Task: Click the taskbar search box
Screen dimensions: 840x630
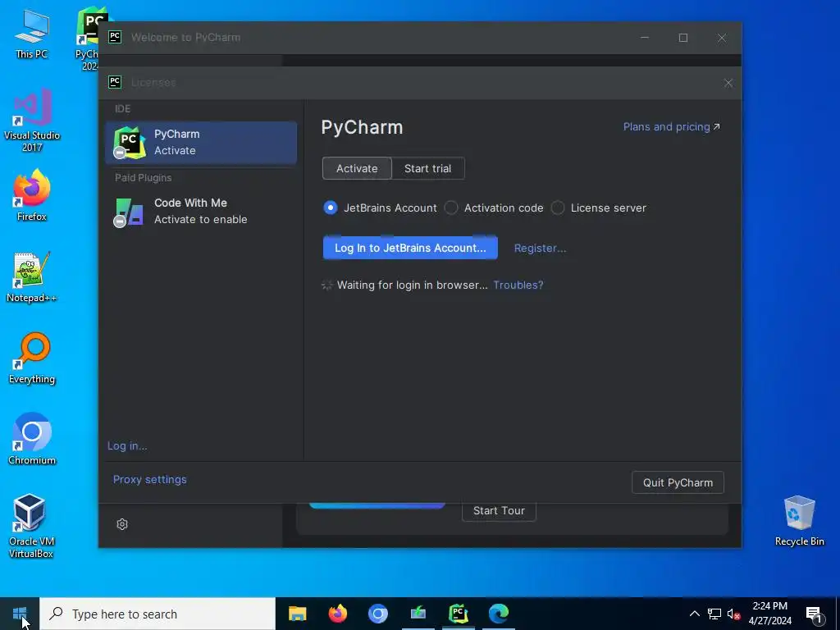Action: pos(157,614)
